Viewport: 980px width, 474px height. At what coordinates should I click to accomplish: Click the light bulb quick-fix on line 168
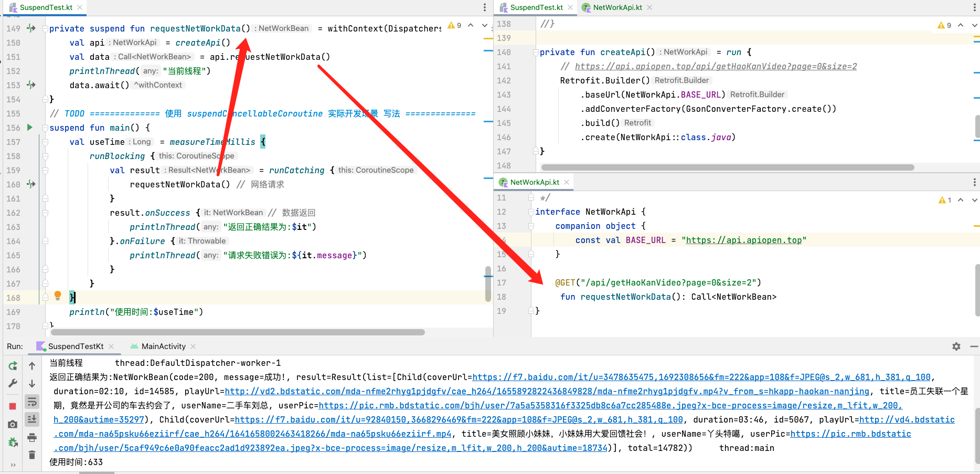[x=58, y=296]
